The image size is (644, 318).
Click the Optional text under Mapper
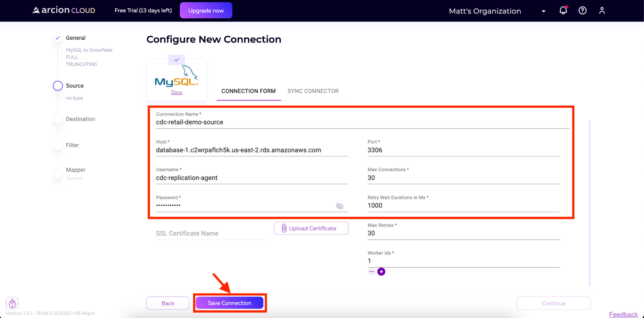click(x=74, y=178)
